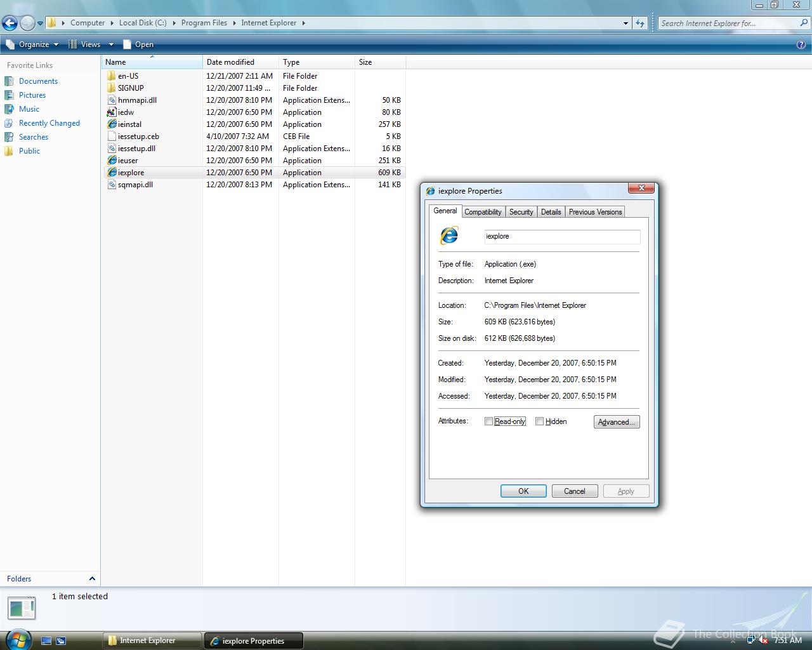This screenshot has height=650, width=812.
Task: Sort by the Type column header
Action: click(317, 62)
